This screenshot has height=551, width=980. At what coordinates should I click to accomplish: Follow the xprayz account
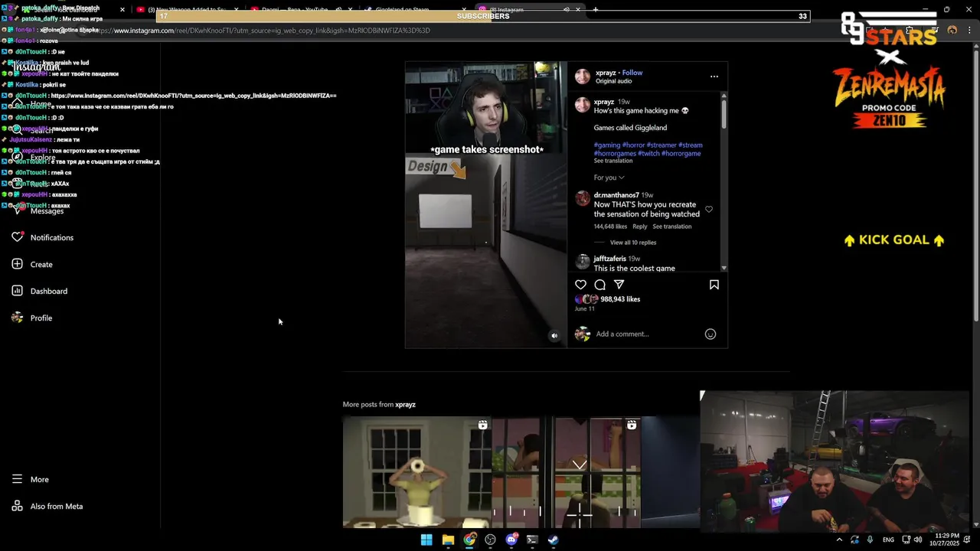coord(632,73)
